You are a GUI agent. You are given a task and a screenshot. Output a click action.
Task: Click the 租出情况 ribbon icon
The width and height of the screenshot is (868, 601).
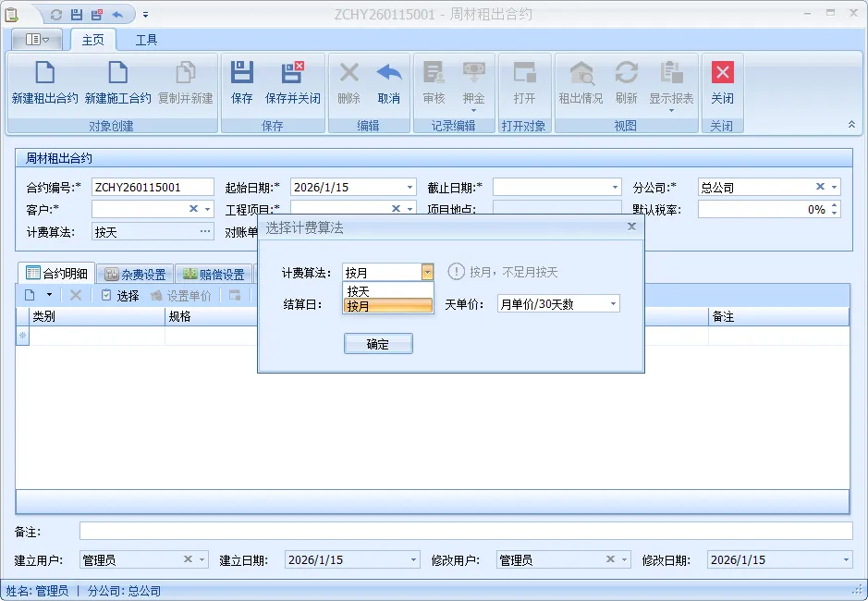581,72
